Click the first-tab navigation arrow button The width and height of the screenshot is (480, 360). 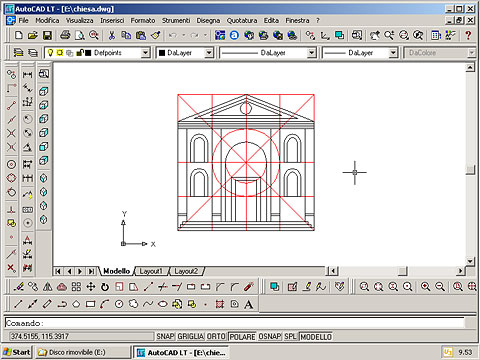(x=58, y=271)
